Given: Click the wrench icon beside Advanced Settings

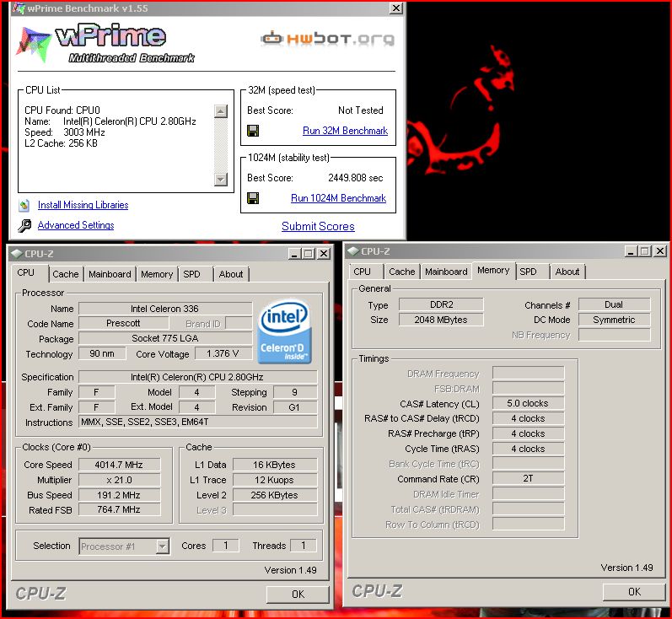Looking at the screenshot, I should coord(24,225).
